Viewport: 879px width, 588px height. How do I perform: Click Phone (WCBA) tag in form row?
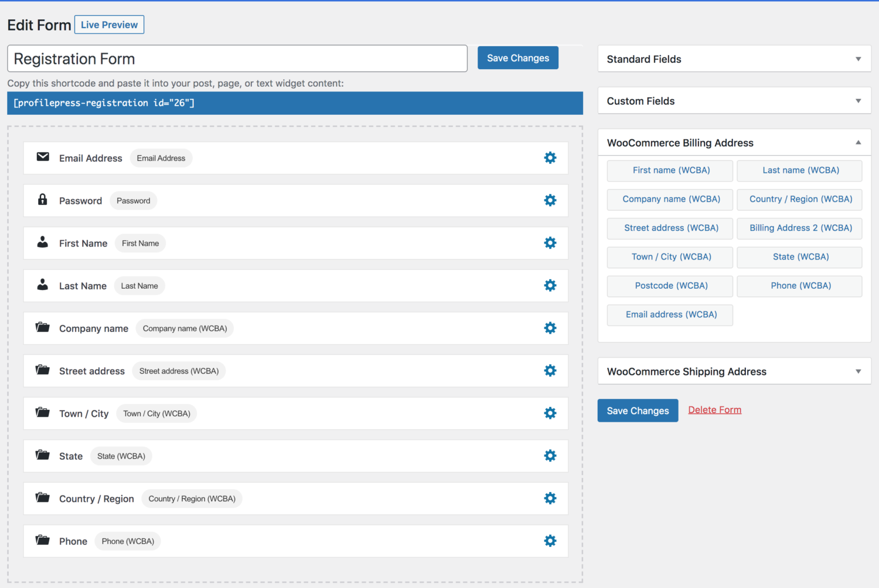(x=128, y=541)
